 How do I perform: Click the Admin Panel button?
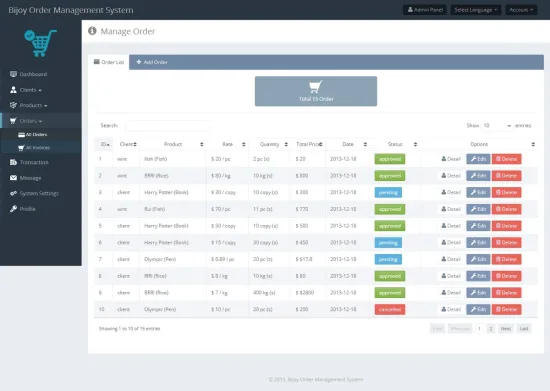(424, 10)
